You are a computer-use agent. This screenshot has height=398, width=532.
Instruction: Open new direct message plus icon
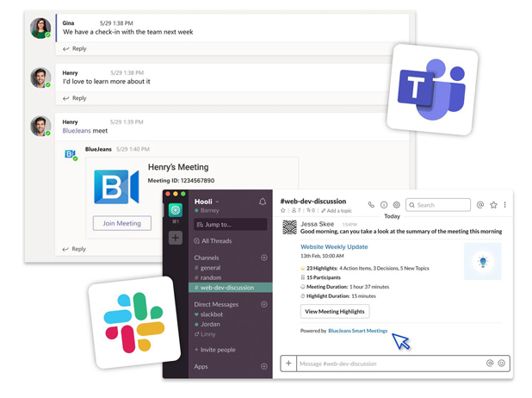(263, 304)
